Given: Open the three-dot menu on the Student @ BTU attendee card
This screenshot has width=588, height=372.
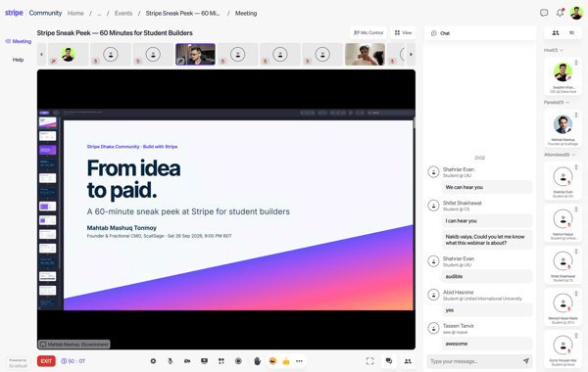Looking at the screenshot, I should (576, 294).
